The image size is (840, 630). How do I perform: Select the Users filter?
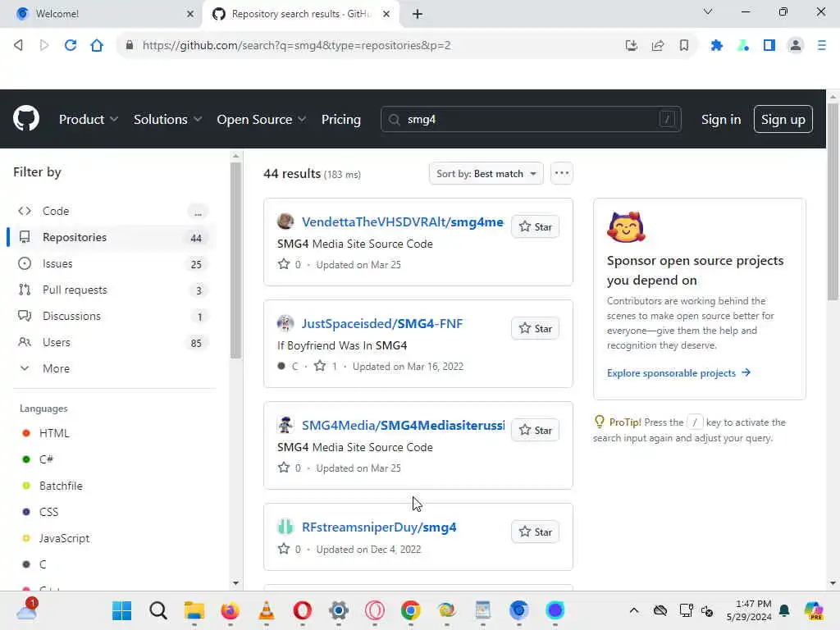113,342
